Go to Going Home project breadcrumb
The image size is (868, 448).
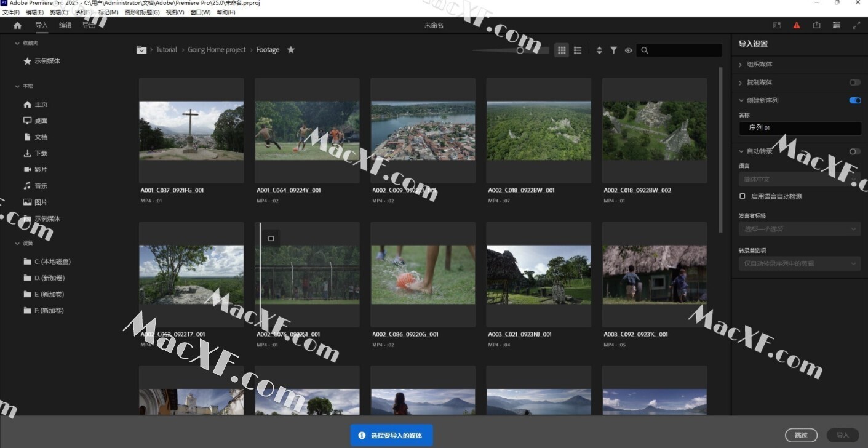[x=217, y=50]
